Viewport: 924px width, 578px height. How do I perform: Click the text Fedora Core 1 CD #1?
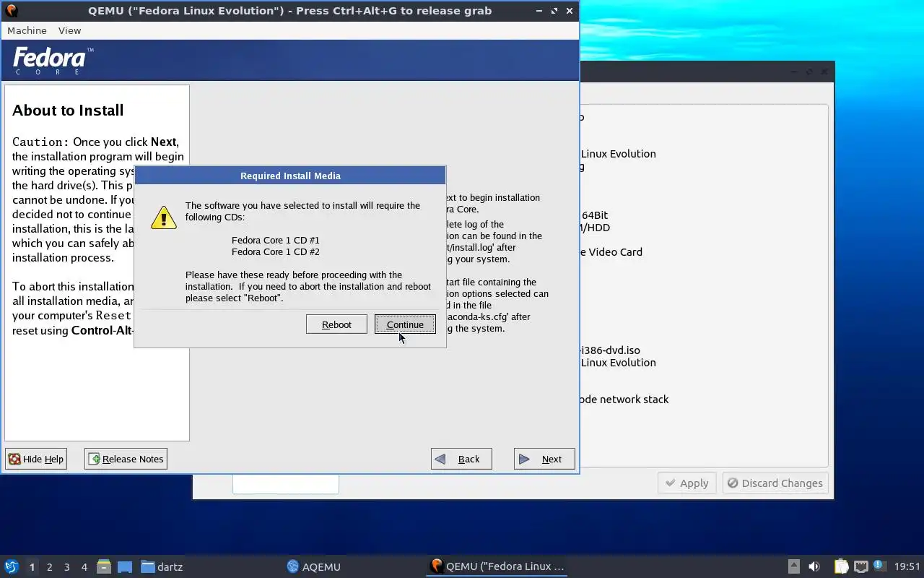coord(276,240)
